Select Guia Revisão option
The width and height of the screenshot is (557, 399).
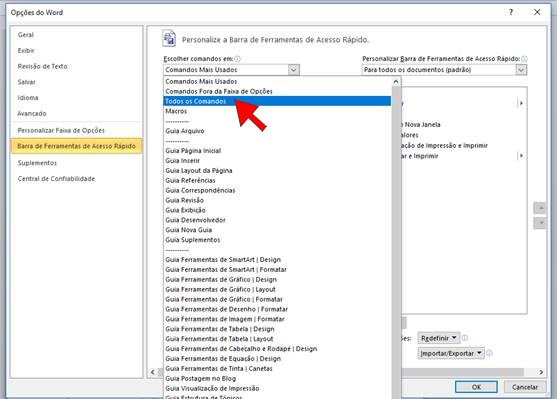click(x=277, y=200)
